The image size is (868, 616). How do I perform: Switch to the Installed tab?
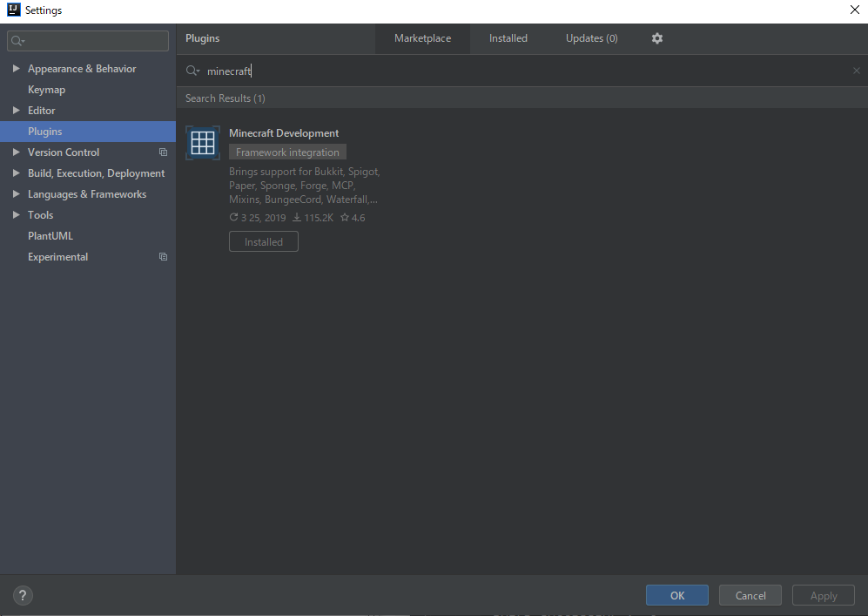(x=508, y=39)
